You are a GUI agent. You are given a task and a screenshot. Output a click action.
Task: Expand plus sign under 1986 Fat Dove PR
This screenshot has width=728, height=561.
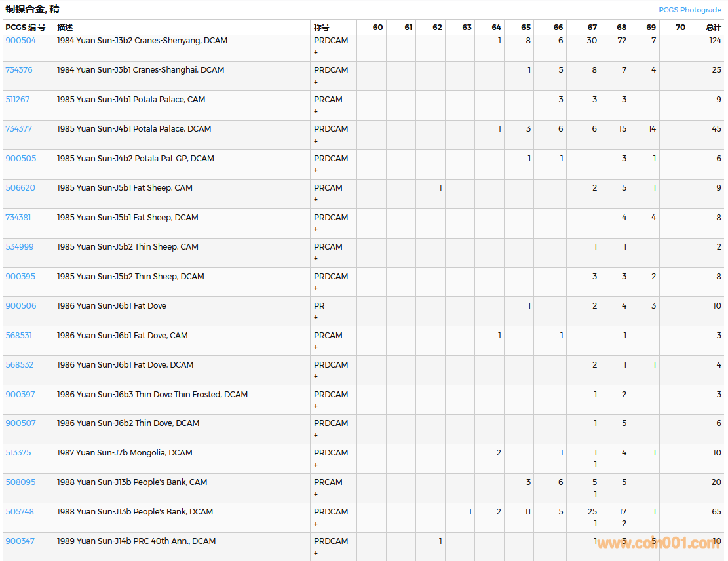(316, 318)
